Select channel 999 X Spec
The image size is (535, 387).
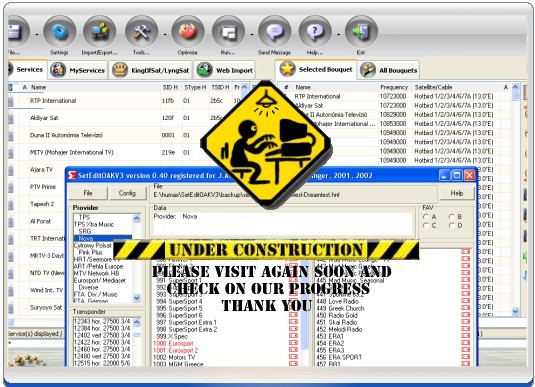[x=172, y=336]
